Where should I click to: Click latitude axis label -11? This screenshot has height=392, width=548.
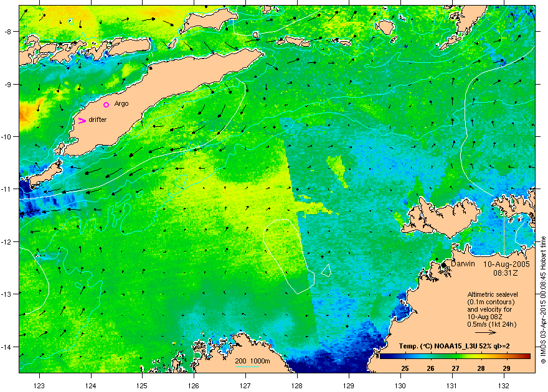pos(6,189)
